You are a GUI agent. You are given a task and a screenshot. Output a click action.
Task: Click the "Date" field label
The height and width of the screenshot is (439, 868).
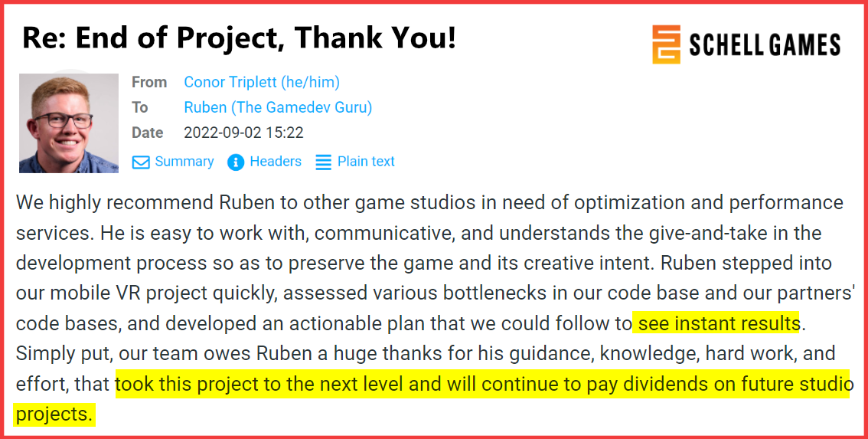click(148, 133)
